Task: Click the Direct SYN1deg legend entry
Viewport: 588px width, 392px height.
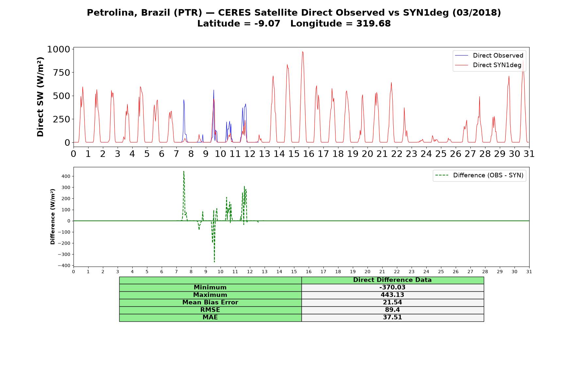Action: tap(488, 65)
